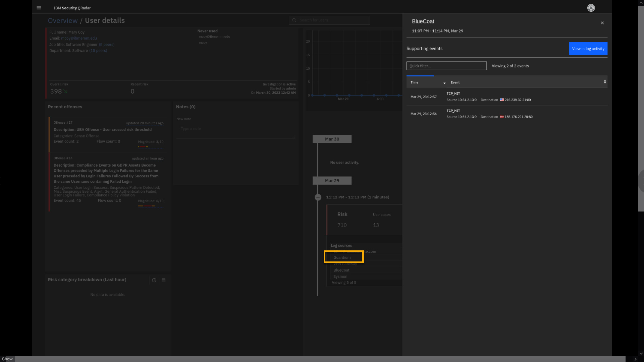The width and height of the screenshot is (644, 362).
Task: Click the user search magnifier icon
Action: 294,20
